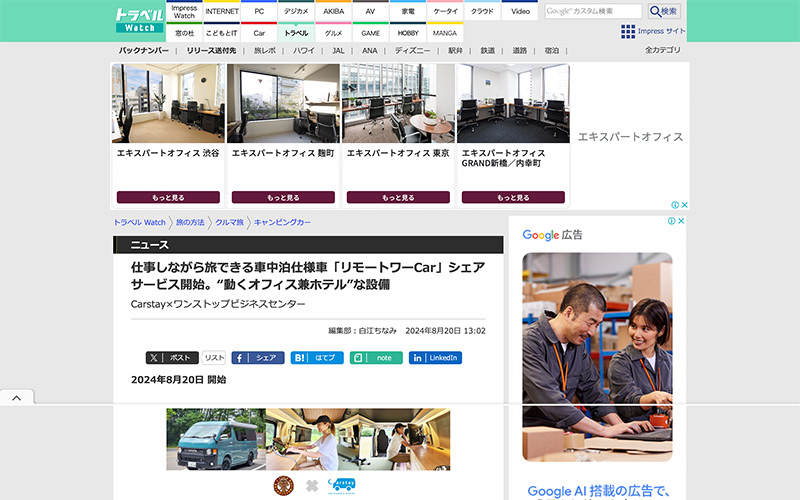The height and width of the screenshot is (500, 800).
Task: Open the Car tab
Action: [259, 33]
